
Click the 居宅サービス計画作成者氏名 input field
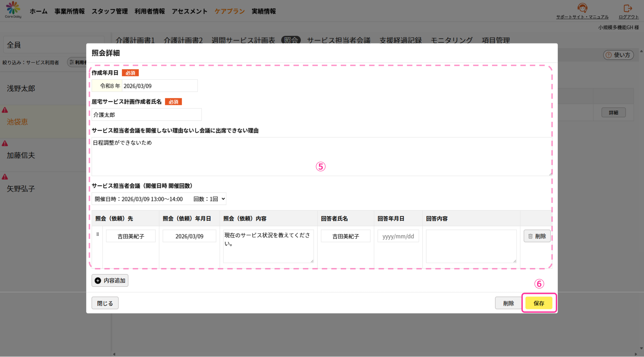click(x=147, y=115)
